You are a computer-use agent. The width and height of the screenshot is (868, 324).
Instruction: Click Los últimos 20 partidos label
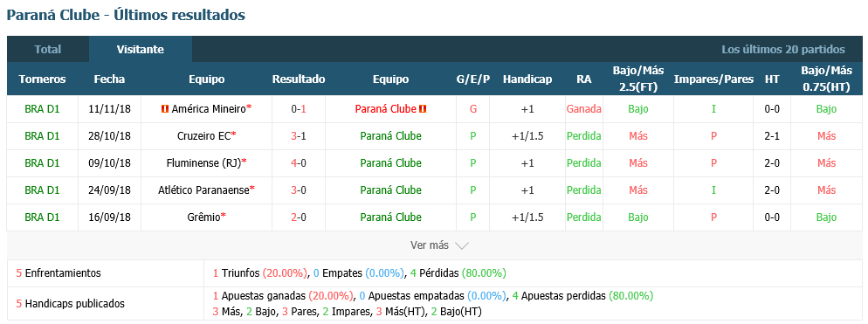pyautogui.click(x=782, y=49)
